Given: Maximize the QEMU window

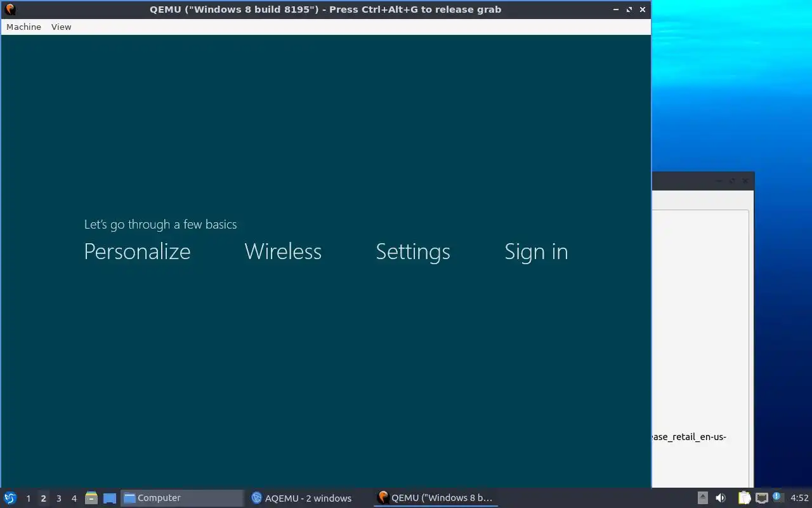Looking at the screenshot, I should click(x=629, y=10).
